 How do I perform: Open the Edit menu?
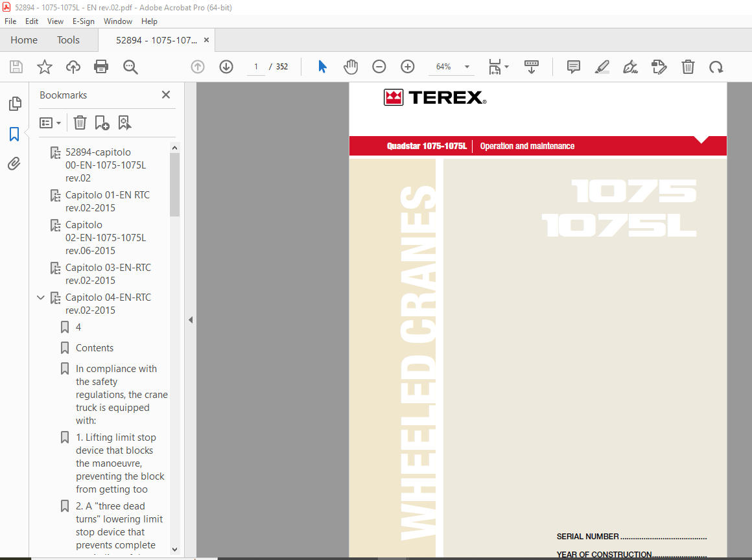click(32, 21)
